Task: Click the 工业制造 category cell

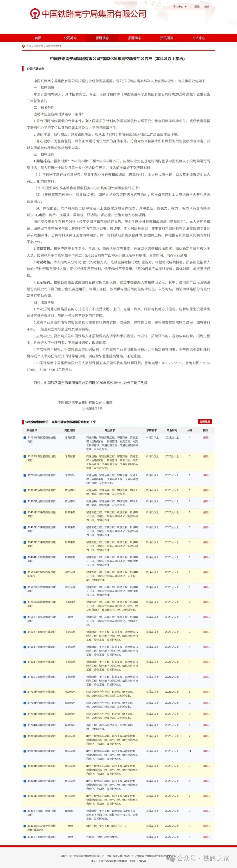Action: (x=70, y=602)
